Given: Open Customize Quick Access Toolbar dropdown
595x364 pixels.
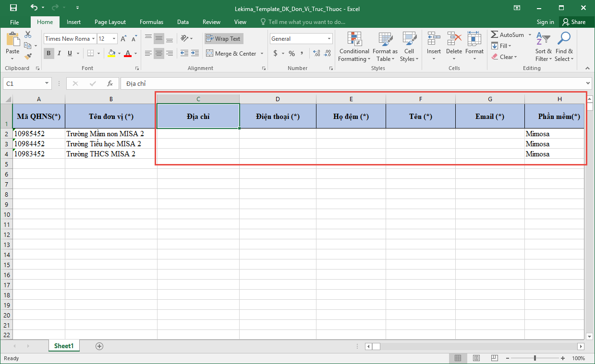Looking at the screenshot, I should point(77,8).
